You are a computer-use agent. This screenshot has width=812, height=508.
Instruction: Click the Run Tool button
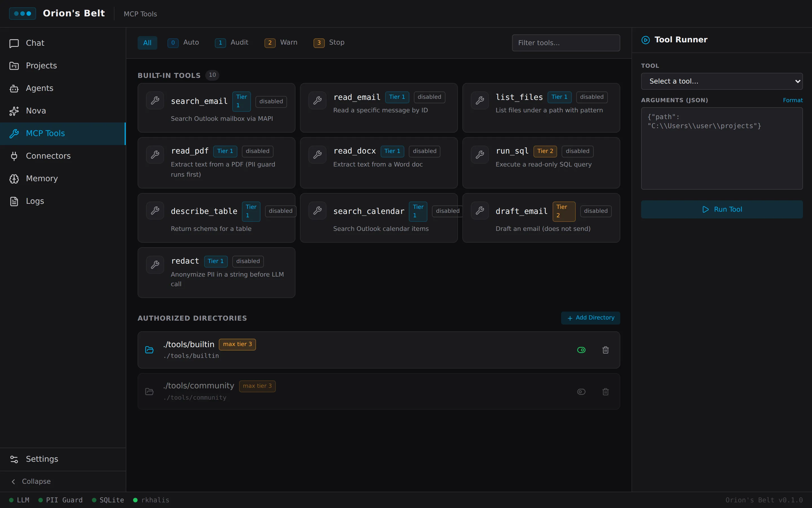pyautogui.click(x=722, y=209)
